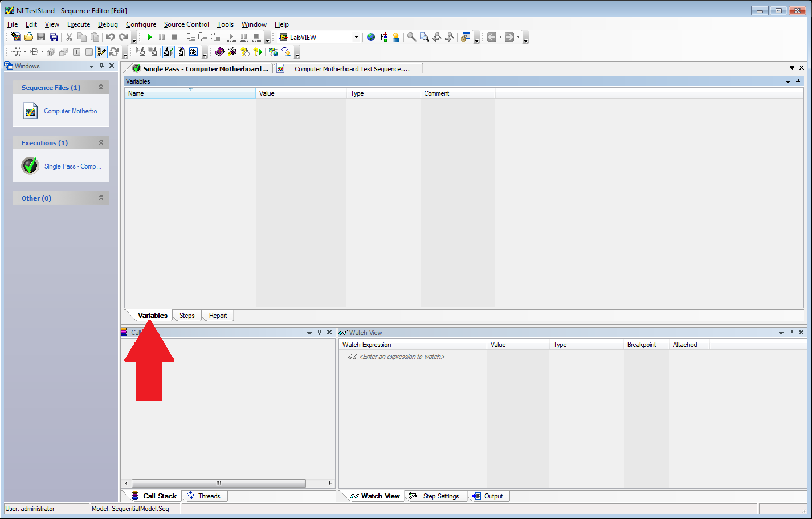
Task: Select Single Pass - Comp... execution link
Action: pos(73,166)
